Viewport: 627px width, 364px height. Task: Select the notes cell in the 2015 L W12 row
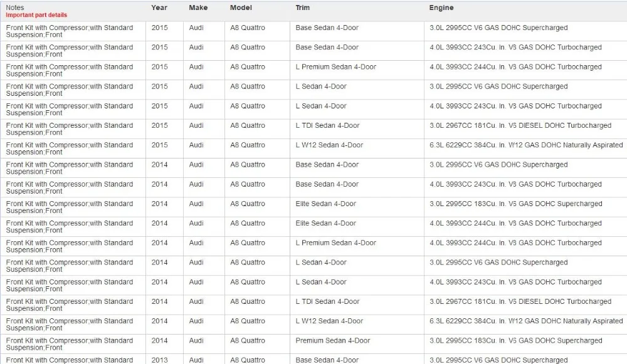pos(70,148)
